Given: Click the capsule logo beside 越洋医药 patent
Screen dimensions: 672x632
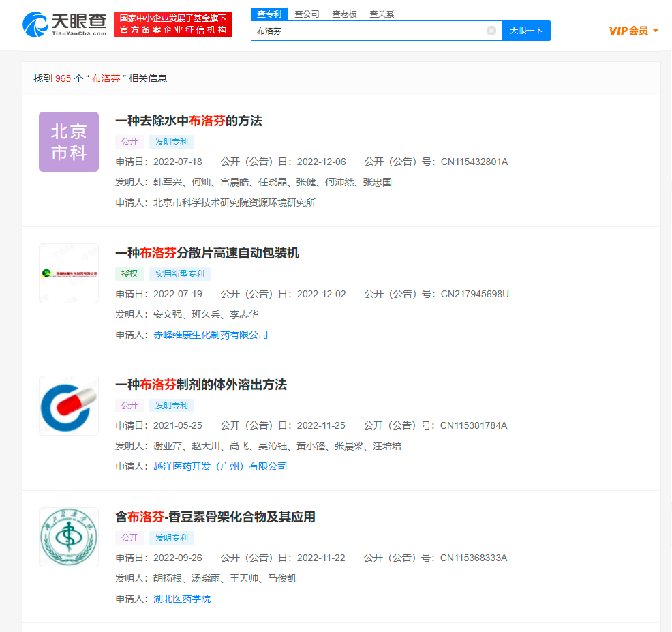Looking at the screenshot, I should [68, 406].
